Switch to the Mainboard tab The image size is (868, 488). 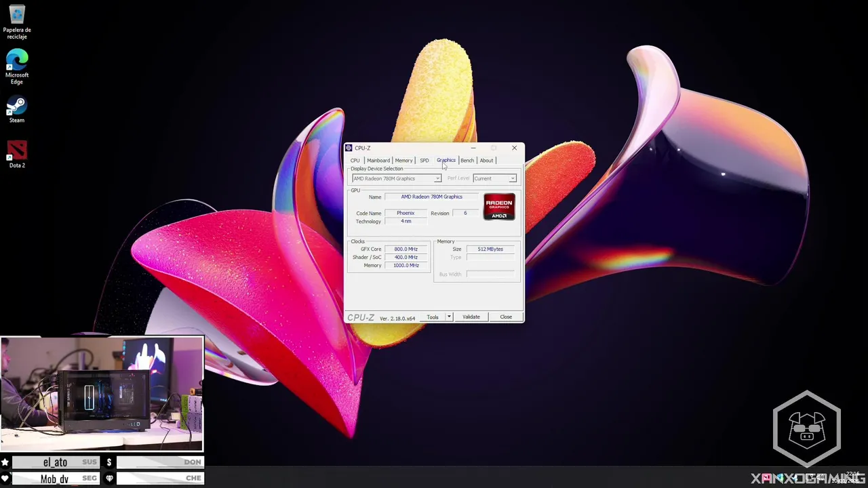(x=378, y=161)
